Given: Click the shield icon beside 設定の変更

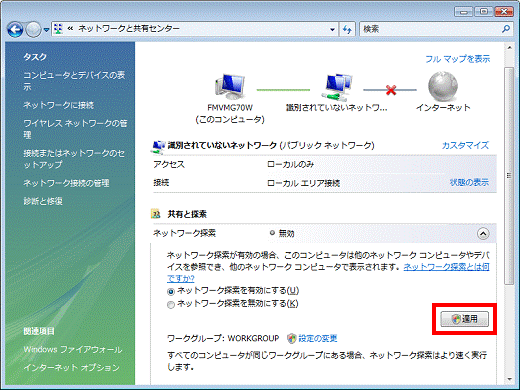Looking at the screenshot, I should pos(292,338).
